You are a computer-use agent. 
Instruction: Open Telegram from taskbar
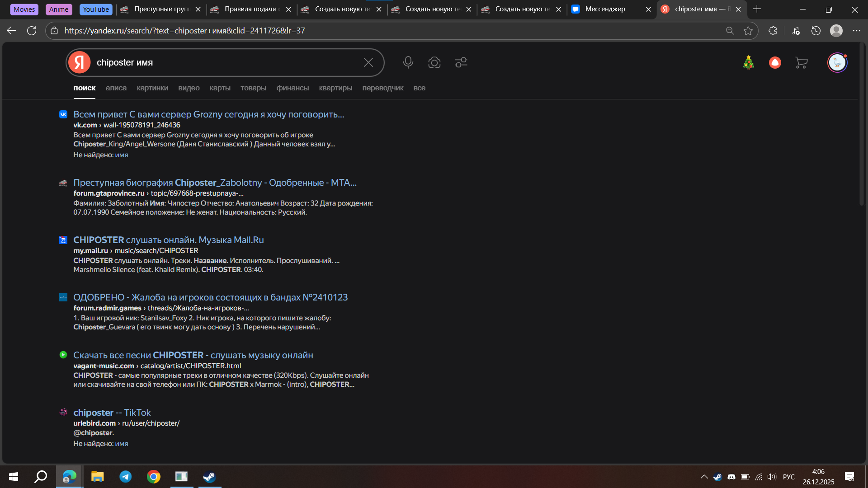pos(125,477)
